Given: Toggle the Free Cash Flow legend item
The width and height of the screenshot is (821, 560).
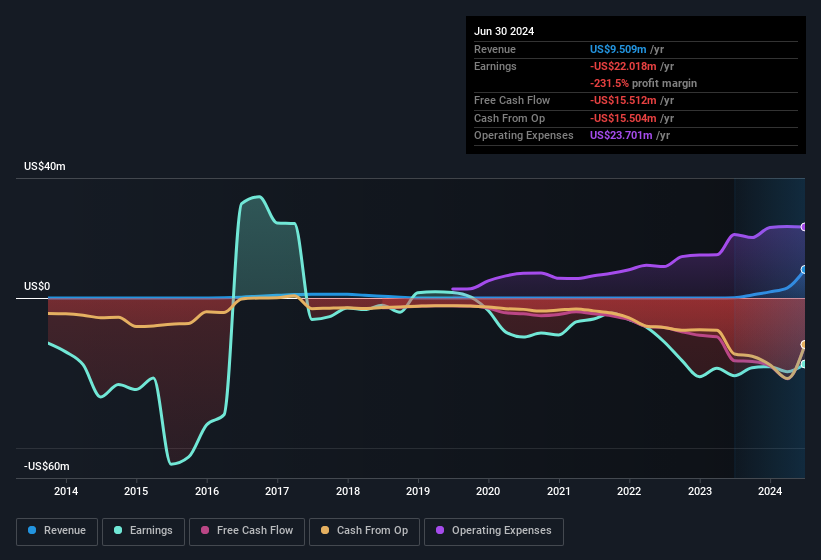Looking at the screenshot, I should coord(247,531).
